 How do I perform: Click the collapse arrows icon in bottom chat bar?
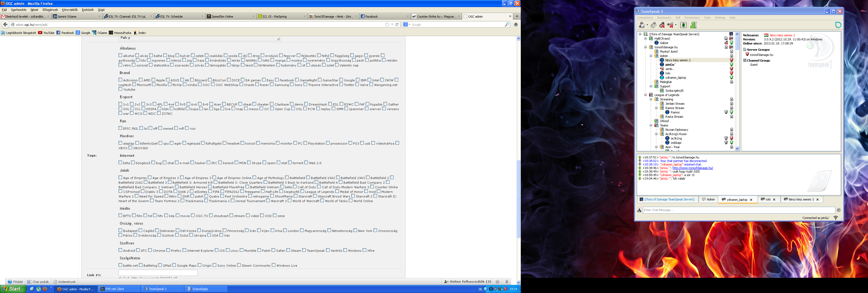point(506,282)
